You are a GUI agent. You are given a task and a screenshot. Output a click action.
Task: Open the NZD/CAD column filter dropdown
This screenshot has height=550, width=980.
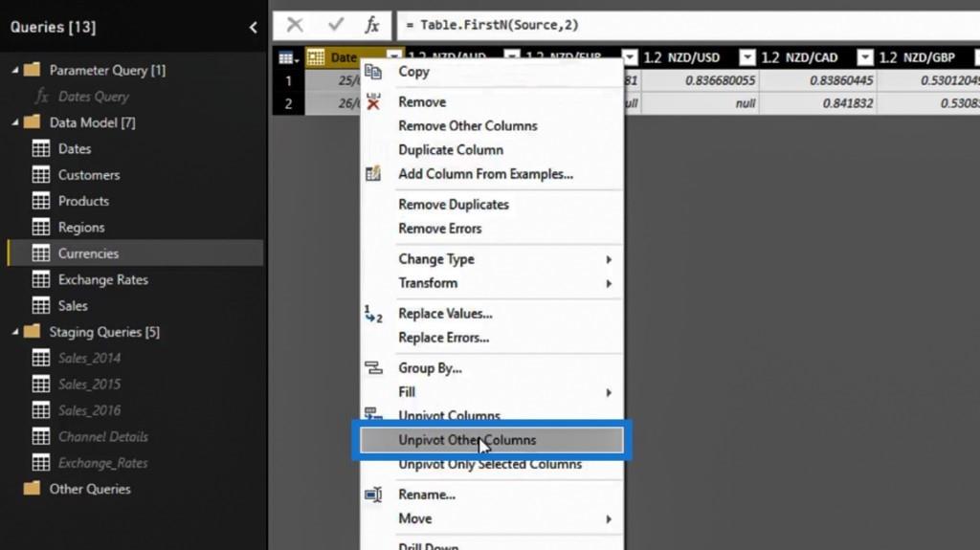coord(865,58)
